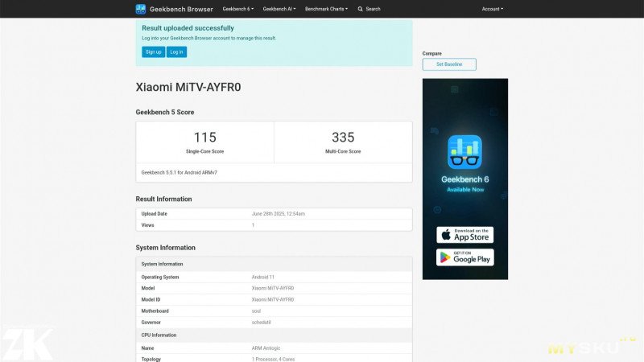This screenshot has height=362, width=644.
Task: Click the Download on the App Store badge
Action: click(x=465, y=235)
